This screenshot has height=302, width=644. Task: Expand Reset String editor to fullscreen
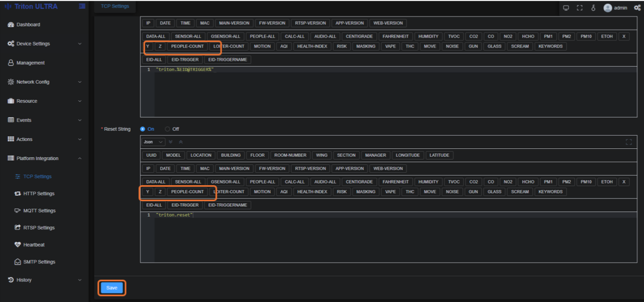pos(629,142)
